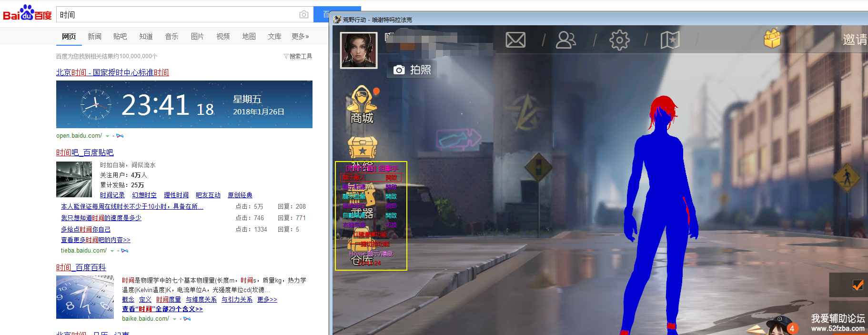Click 查看“时间”全部29个含义>> link

click(x=162, y=309)
